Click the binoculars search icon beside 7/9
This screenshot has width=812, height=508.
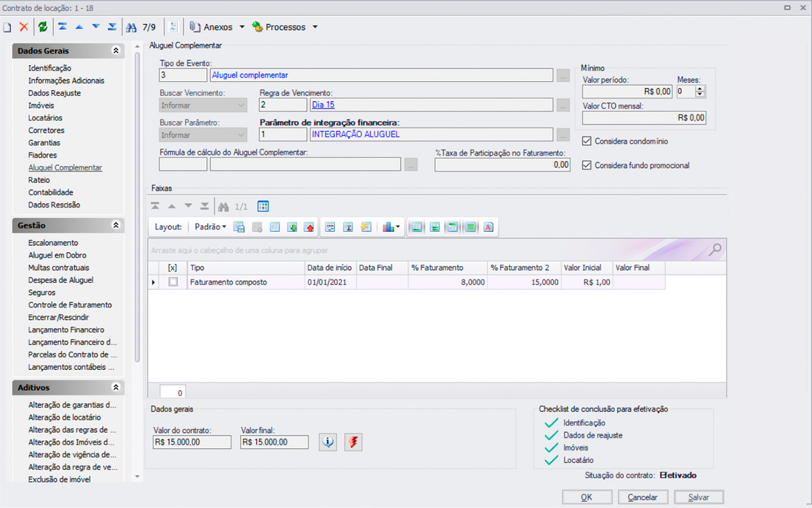coord(131,27)
